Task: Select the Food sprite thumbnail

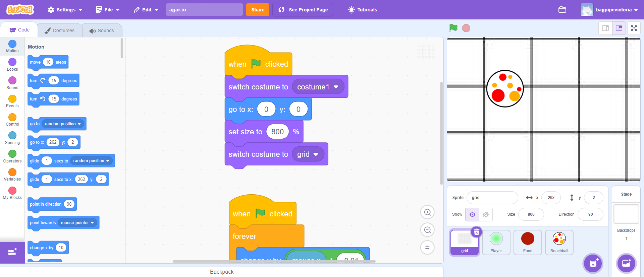Action: coord(528,243)
